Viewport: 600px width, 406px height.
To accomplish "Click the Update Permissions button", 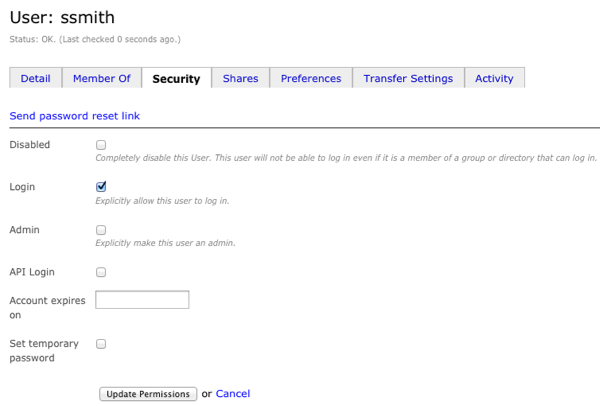I will [x=148, y=394].
